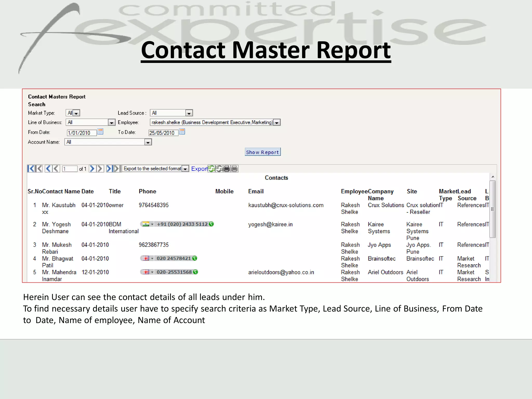This screenshot has height=399, width=532.
Task: Click call icon next to 020 24578421
Action: click(x=195, y=258)
